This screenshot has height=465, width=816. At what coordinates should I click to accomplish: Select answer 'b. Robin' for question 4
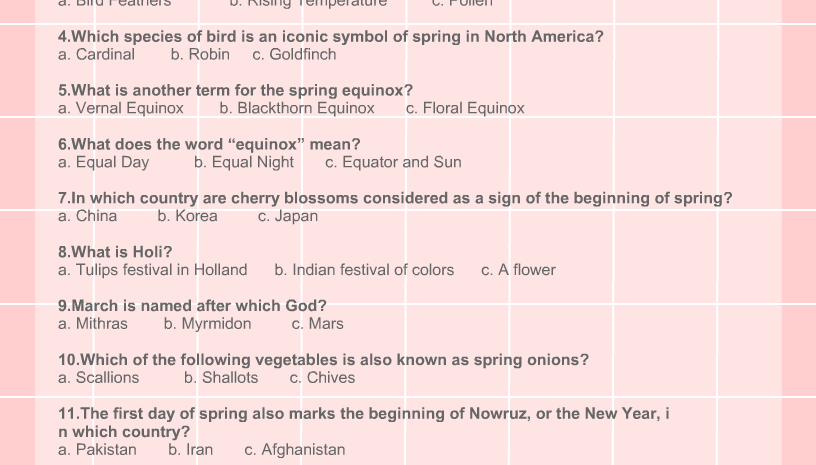pos(200,55)
